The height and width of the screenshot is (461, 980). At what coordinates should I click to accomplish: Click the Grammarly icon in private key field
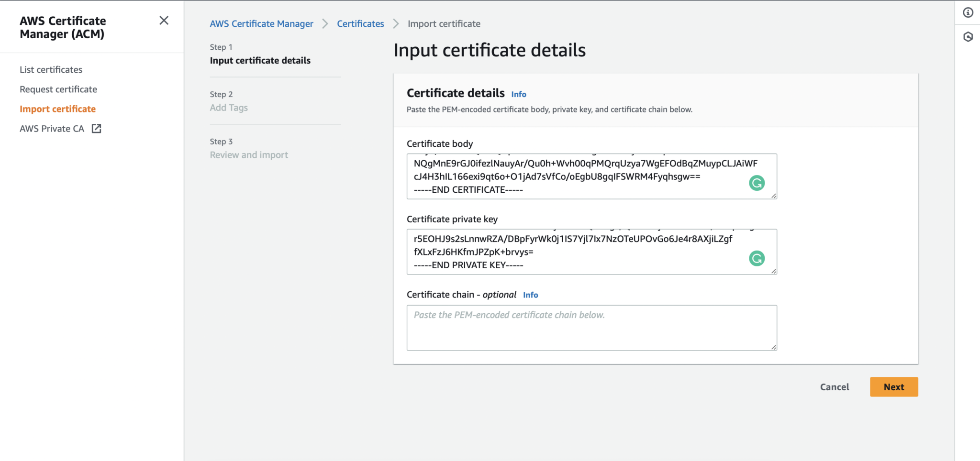[x=757, y=259]
